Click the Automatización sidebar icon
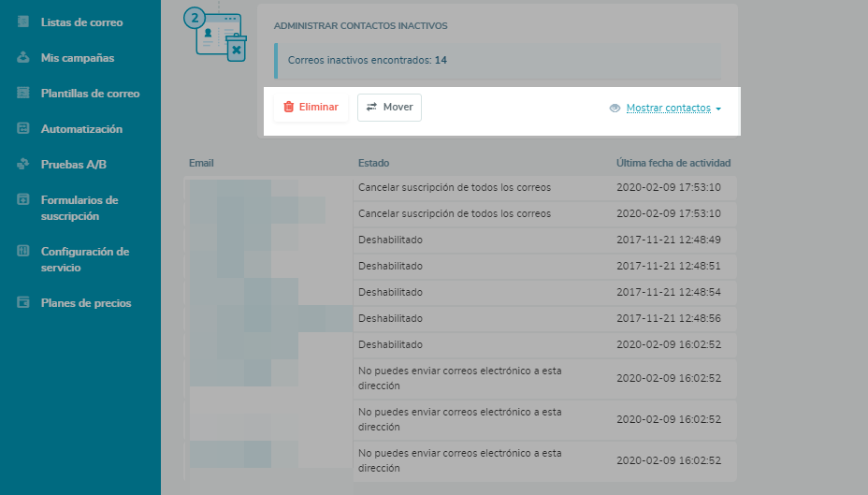The width and height of the screenshot is (868, 495). coord(23,128)
